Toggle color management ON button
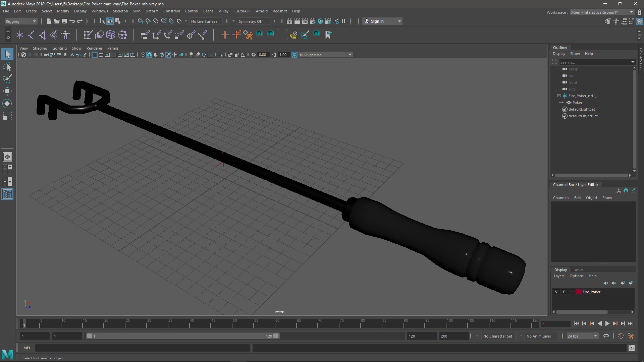This screenshot has height=362, width=644. 294,55
